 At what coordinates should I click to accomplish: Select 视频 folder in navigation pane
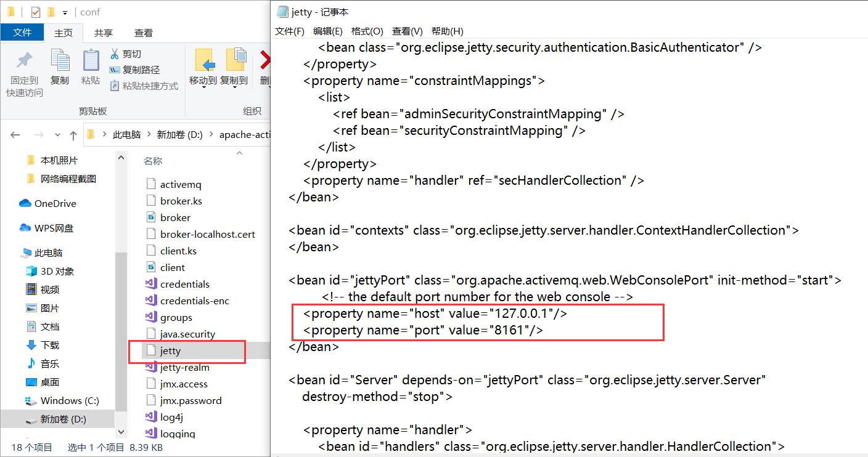click(43, 289)
